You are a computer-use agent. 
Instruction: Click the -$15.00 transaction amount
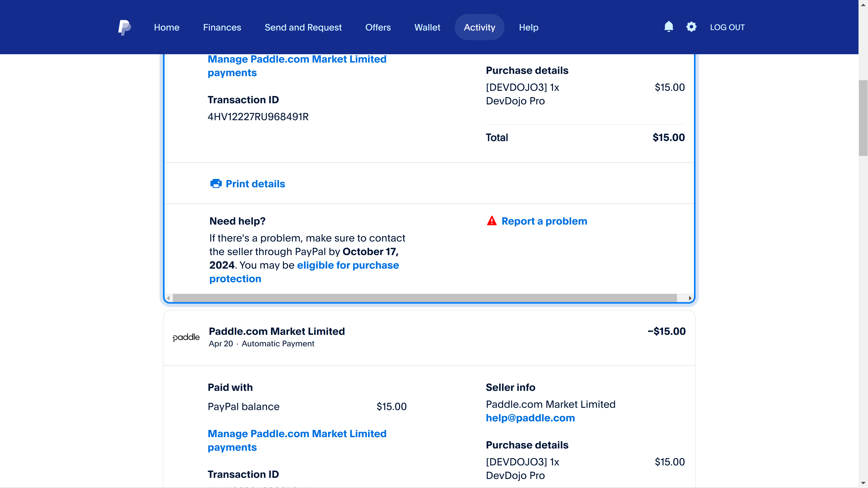(666, 331)
